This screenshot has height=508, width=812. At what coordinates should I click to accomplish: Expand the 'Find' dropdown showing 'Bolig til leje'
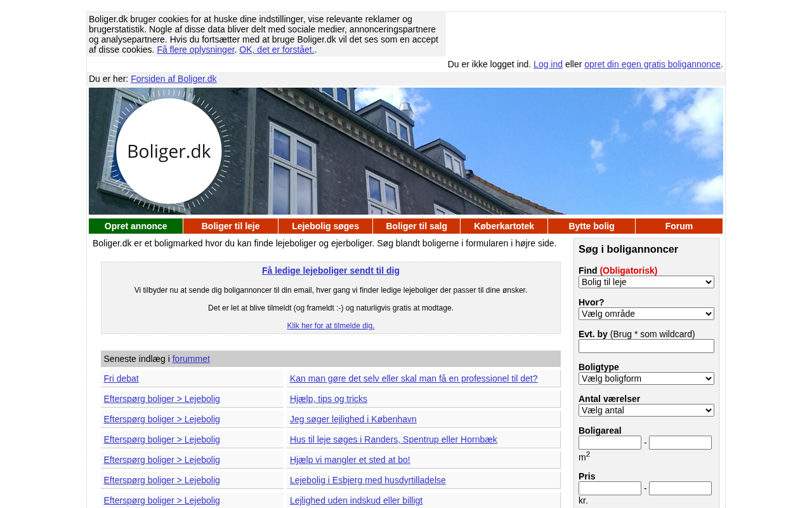(x=646, y=282)
